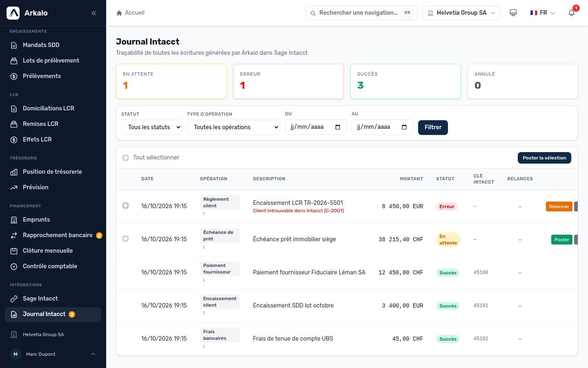Click the calendar icon in Au date field
This screenshot has height=368, width=588.
[x=404, y=127]
